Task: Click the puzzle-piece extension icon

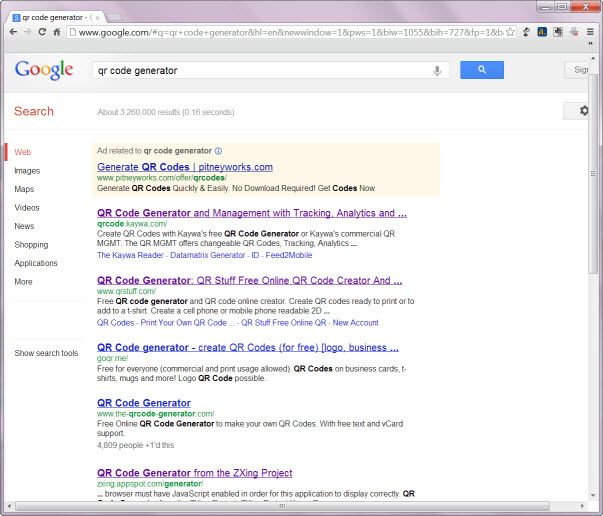Action: tap(558, 32)
